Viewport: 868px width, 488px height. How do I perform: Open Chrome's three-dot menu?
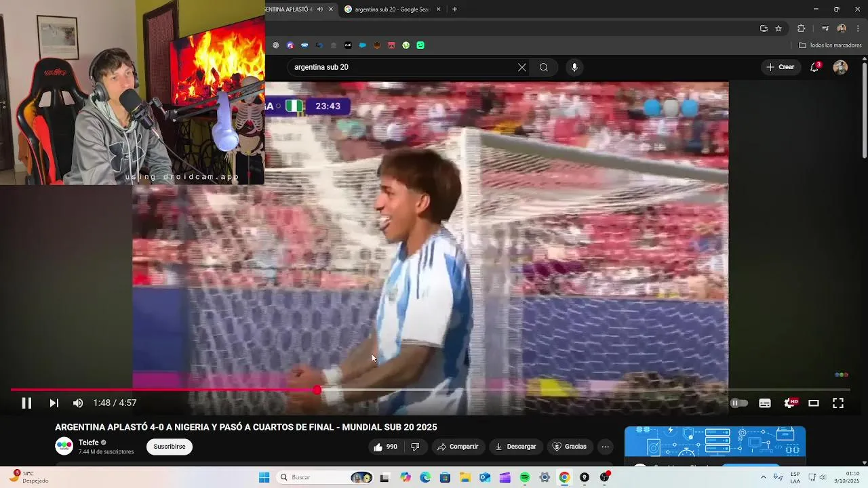click(x=858, y=28)
